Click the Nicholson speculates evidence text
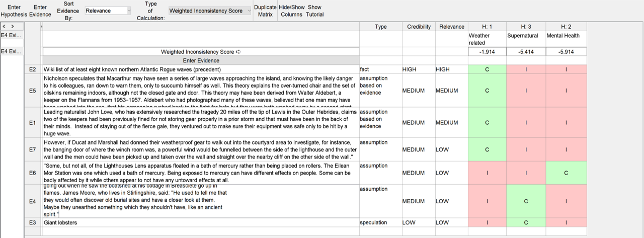 [x=200, y=91]
